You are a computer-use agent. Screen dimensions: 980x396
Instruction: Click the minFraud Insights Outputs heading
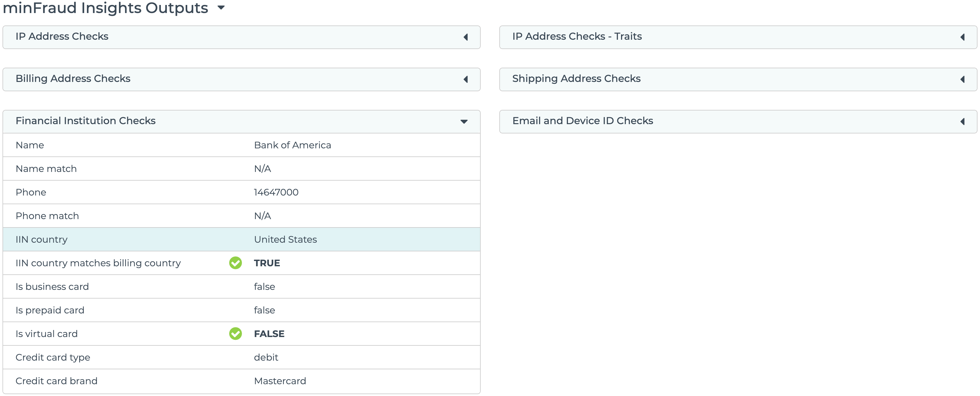(x=105, y=7)
